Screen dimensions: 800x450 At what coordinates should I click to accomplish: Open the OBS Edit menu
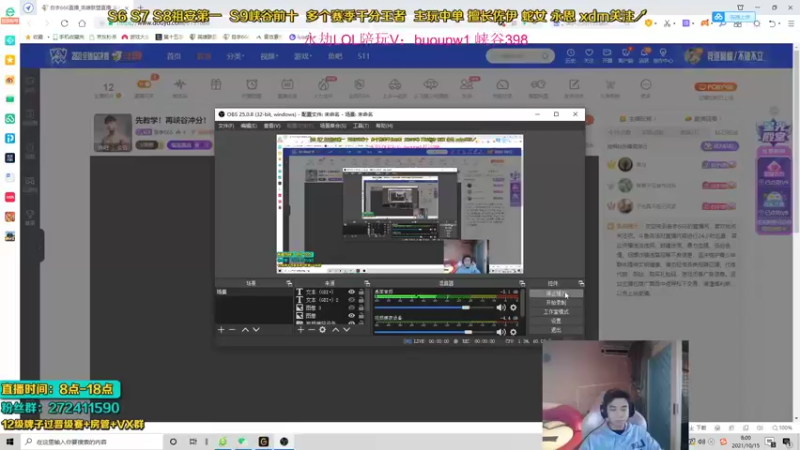point(248,126)
